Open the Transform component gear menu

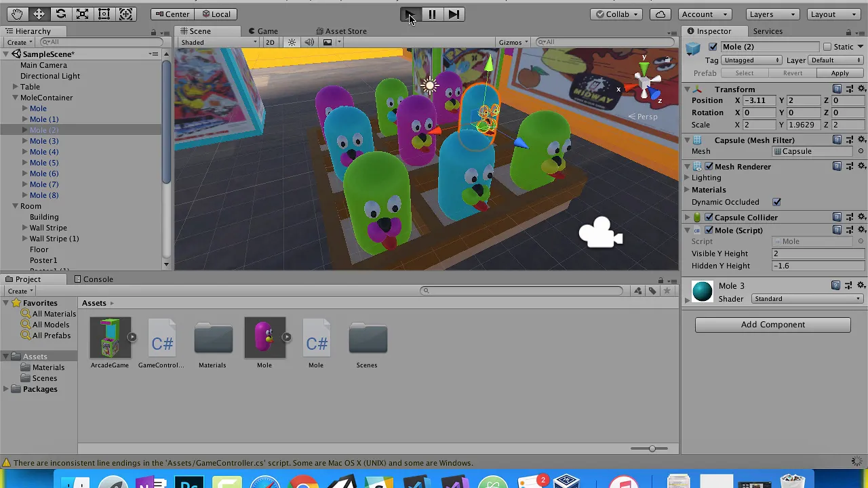tap(862, 89)
